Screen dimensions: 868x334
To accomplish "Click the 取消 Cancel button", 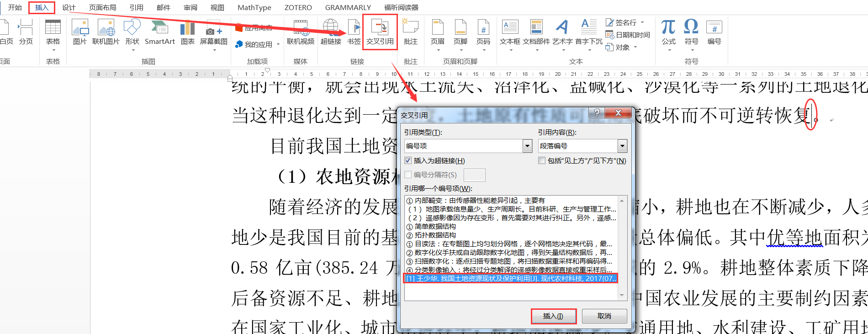I will [604, 316].
